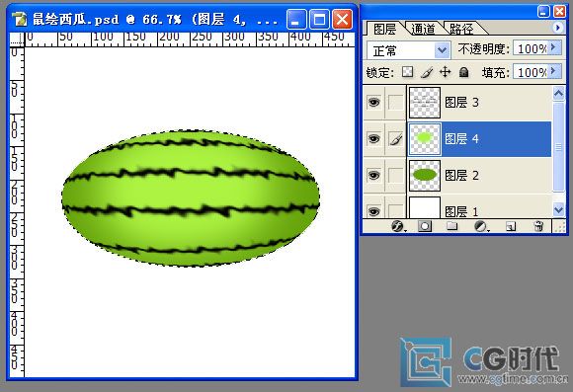573x392 pixels.
Task: Click brush indicator box on 图层 4
Action: pyautogui.click(x=395, y=139)
